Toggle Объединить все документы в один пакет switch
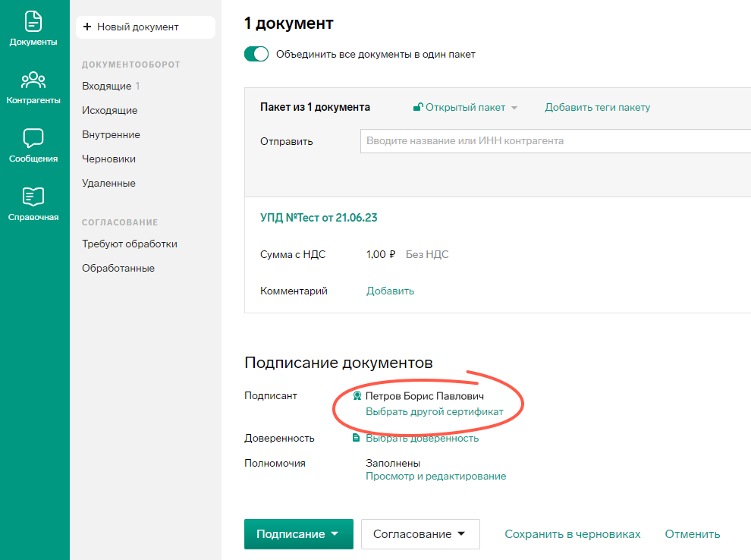751x560 pixels. [x=256, y=54]
